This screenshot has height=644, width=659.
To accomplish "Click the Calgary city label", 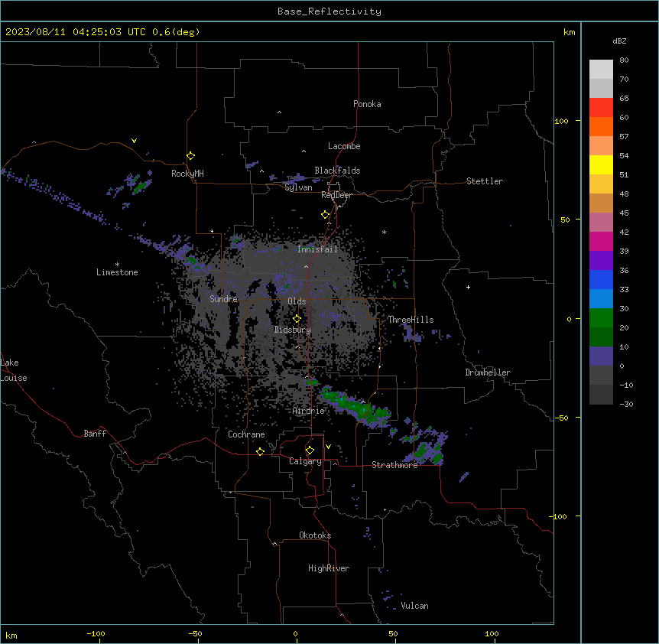I will (305, 461).
